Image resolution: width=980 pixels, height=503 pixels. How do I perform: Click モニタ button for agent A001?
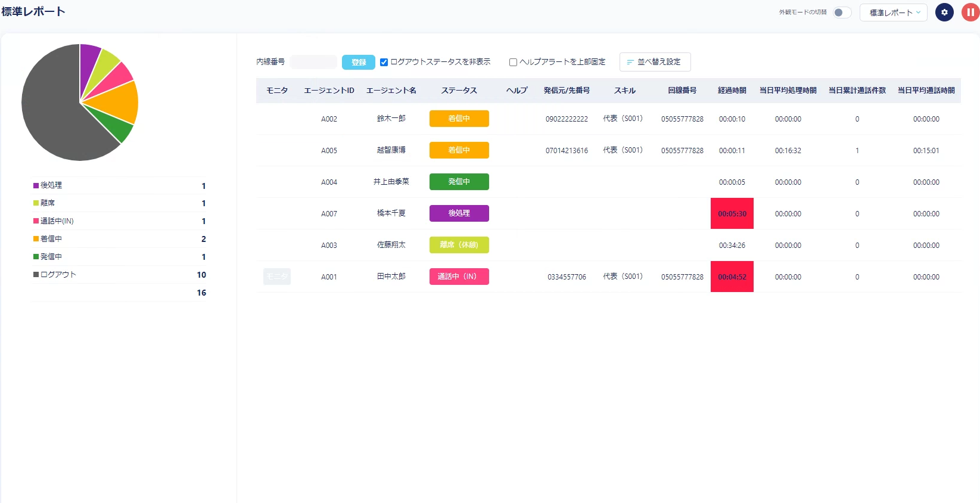point(277,277)
